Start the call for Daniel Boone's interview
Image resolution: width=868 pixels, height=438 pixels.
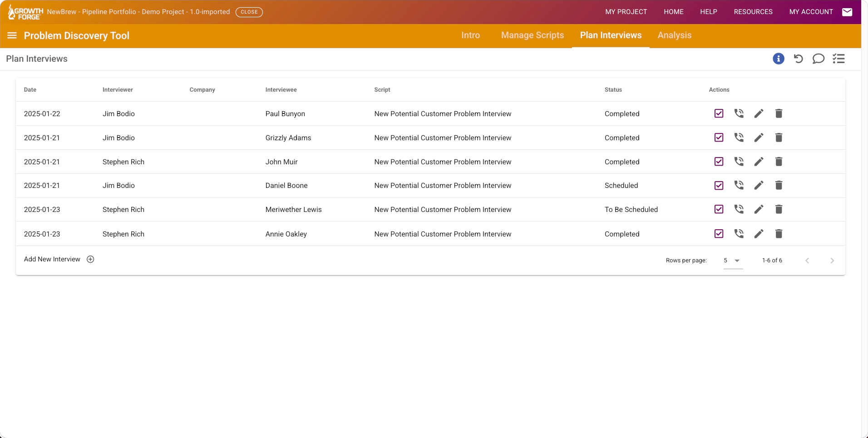click(739, 185)
